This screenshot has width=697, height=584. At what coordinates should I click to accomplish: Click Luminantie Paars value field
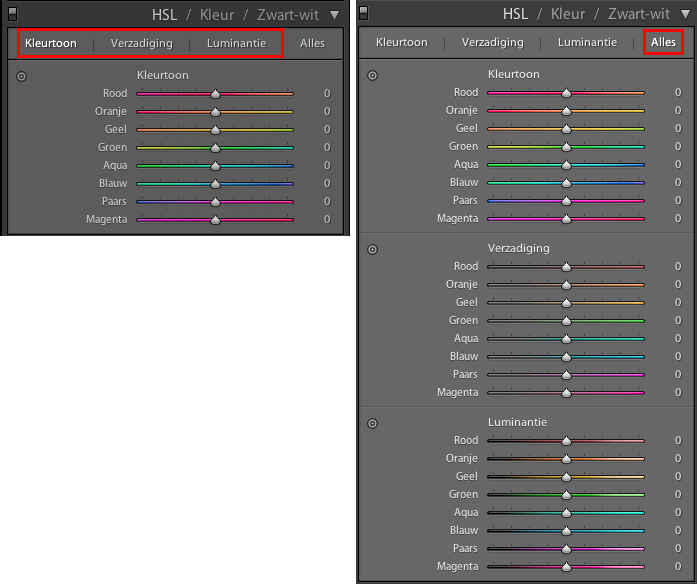point(678,548)
